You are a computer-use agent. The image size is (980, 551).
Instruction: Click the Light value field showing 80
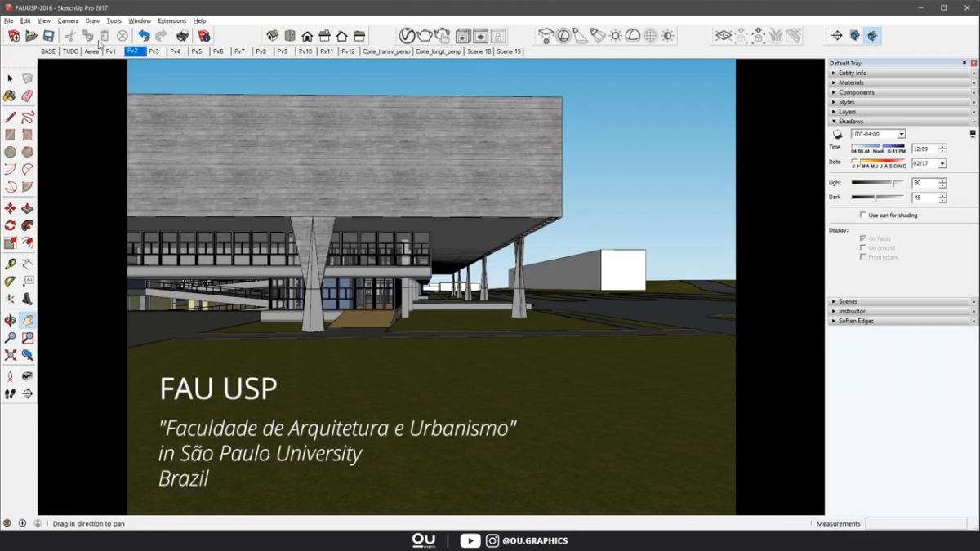point(924,184)
